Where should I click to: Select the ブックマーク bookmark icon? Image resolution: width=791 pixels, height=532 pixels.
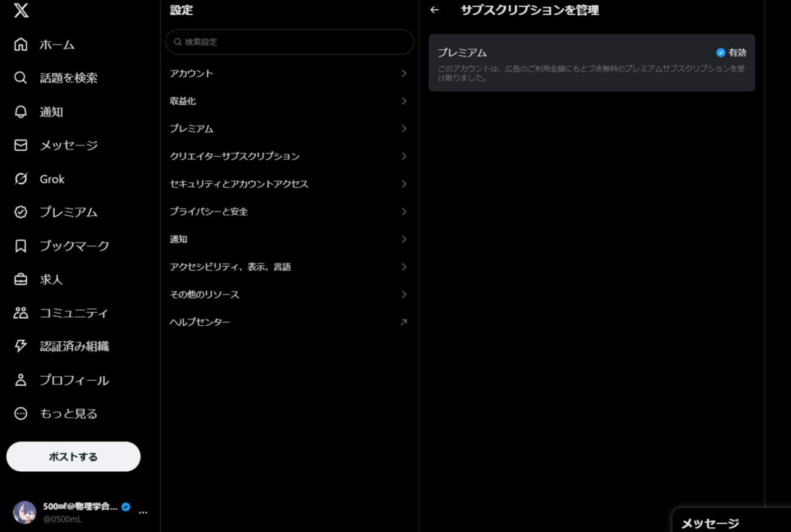[x=21, y=246]
